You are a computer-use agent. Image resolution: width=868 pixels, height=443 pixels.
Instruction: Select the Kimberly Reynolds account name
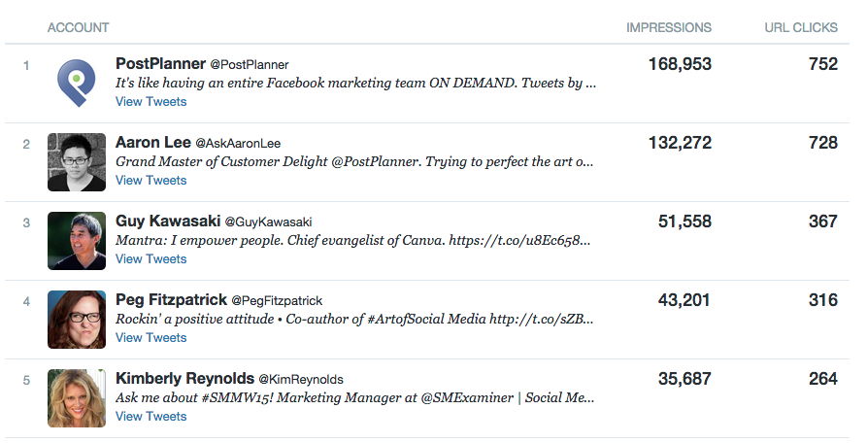pos(184,379)
